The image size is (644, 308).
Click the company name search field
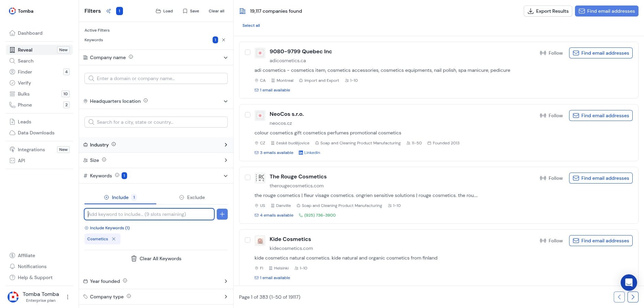156,78
